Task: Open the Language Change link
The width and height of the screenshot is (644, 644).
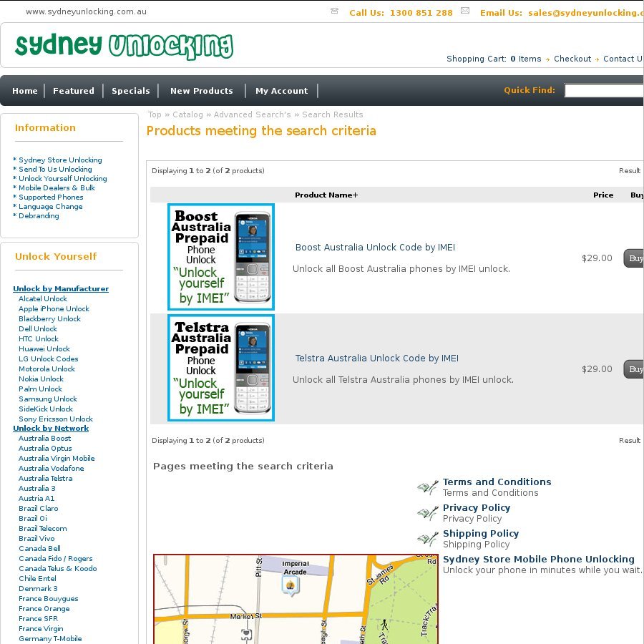Action: click(x=51, y=207)
